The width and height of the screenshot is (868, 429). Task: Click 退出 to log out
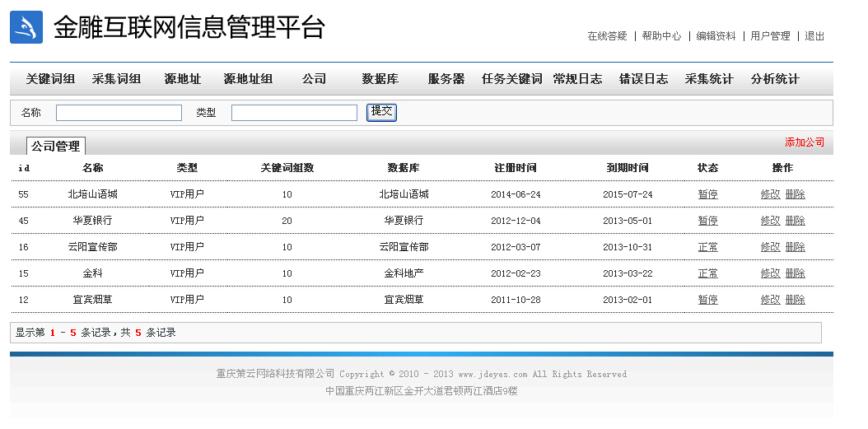coord(814,36)
